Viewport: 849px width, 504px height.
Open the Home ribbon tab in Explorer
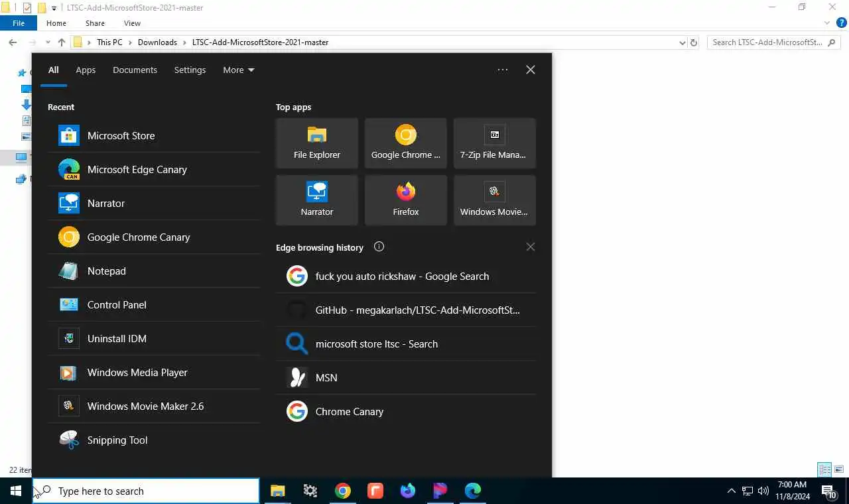click(x=56, y=23)
